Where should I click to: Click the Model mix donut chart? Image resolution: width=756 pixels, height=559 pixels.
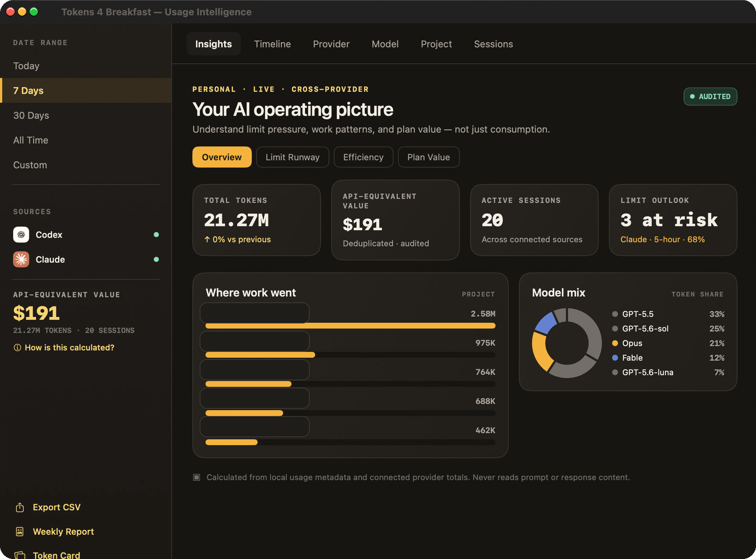coord(567,343)
